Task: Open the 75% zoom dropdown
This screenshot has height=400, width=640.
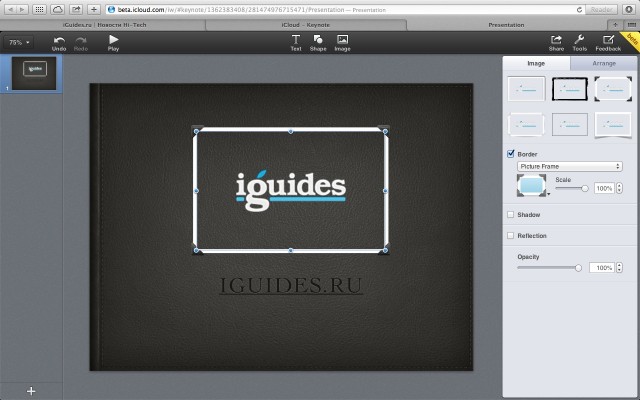Action: point(19,42)
